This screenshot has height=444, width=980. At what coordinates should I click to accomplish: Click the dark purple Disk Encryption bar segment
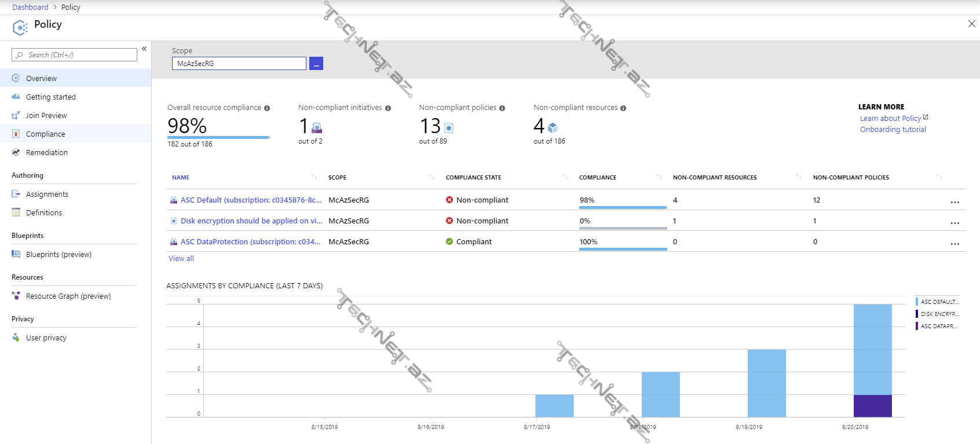point(872,406)
